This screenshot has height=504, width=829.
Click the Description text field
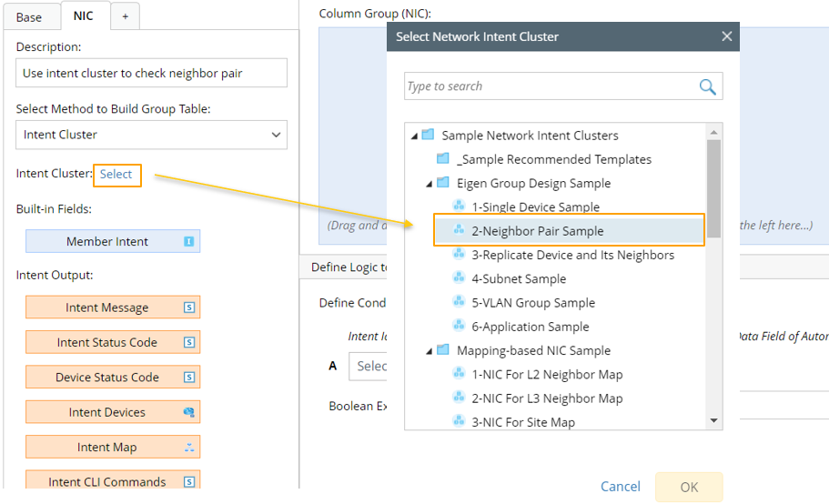(x=151, y=73)
